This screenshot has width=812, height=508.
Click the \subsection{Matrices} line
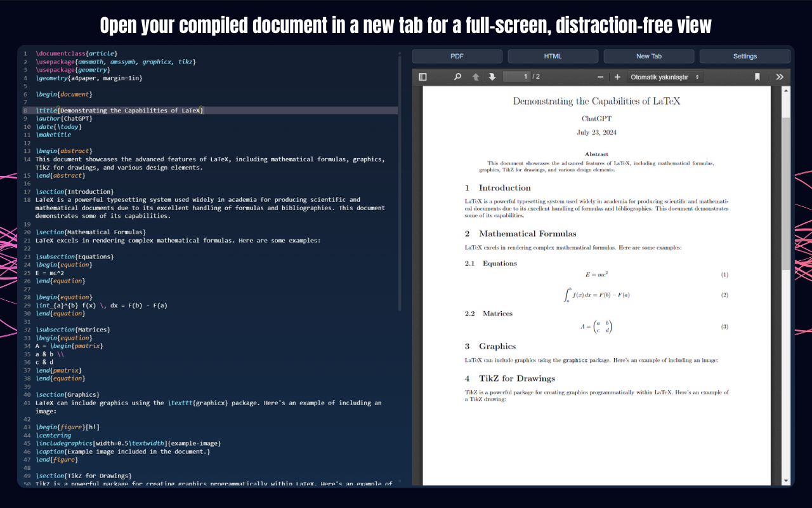(x=73, y=330)
